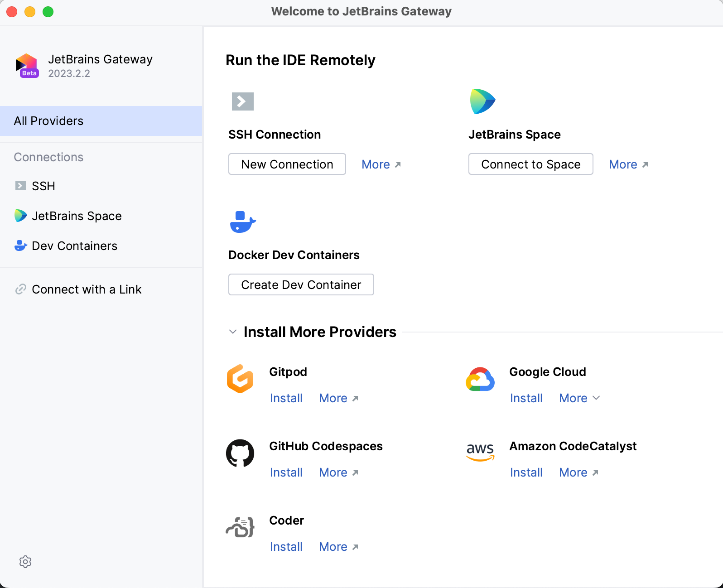This screenshot has width=723, height=588.
Task: Open SSH connections in the sidebar
Action: click(101, 186)
